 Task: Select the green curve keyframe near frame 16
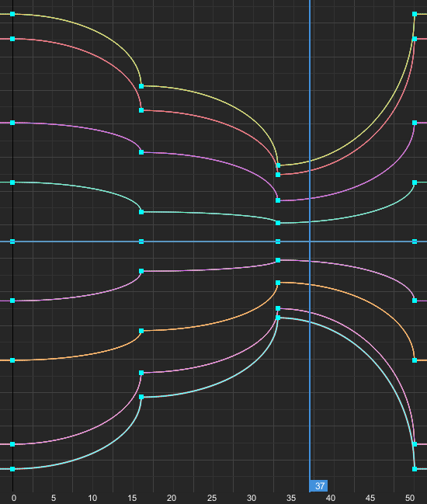[x=141, y=212]
